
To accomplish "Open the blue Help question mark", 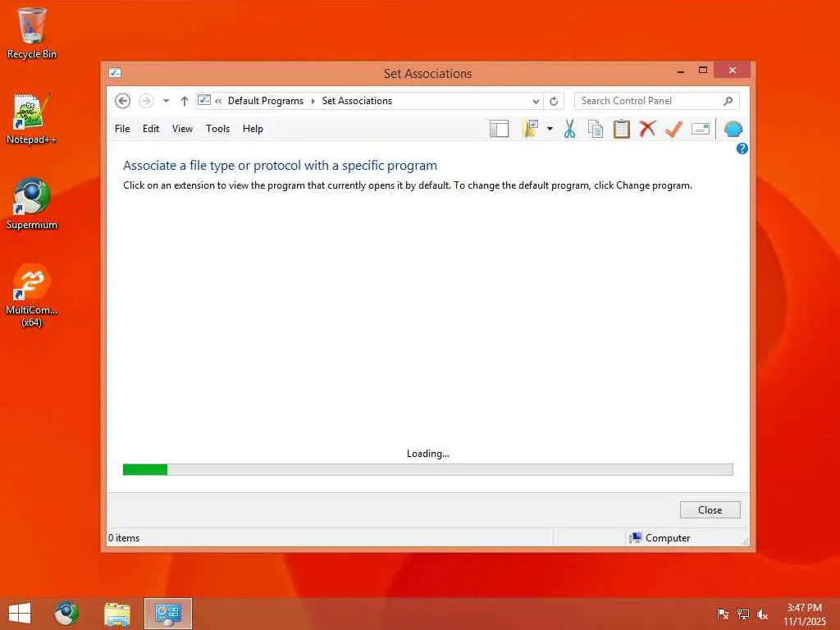I will click(x=742, y=148).
